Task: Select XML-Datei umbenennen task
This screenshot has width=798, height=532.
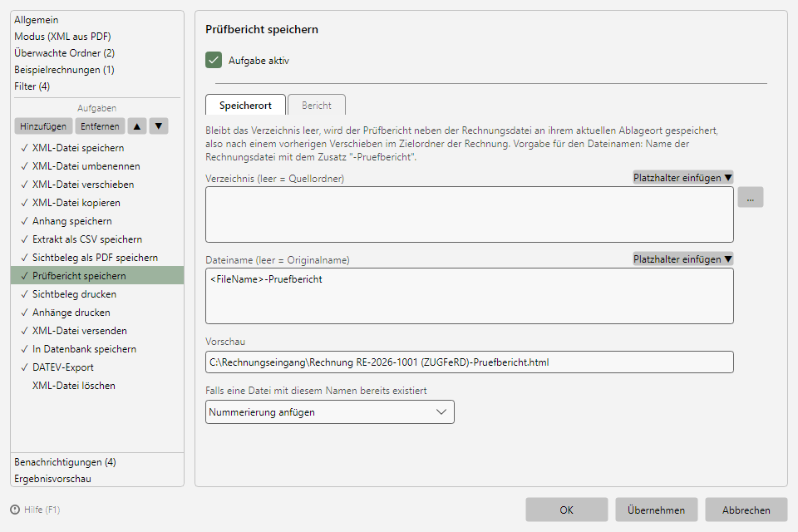Action: coord(97,166)
